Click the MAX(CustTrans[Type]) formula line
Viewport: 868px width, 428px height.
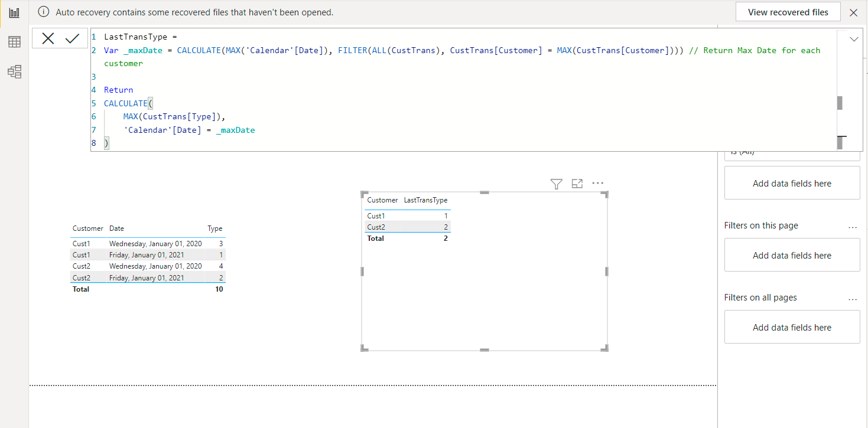[174, 117]
